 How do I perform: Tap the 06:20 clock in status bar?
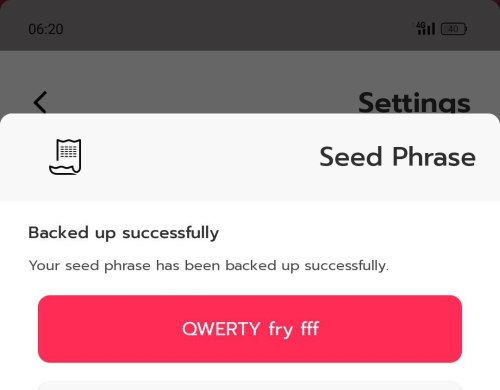[x=46, y=29]
